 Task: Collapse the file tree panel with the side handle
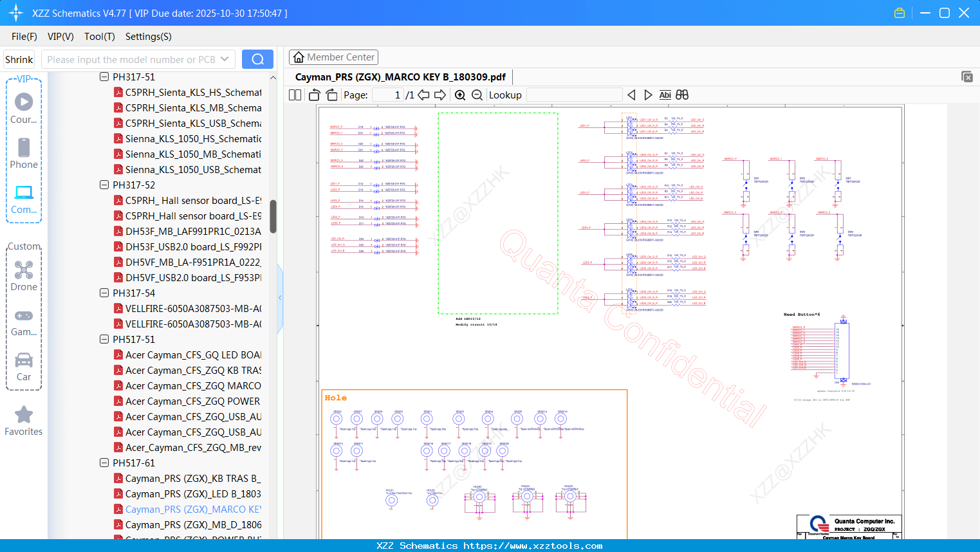(280, 298)
